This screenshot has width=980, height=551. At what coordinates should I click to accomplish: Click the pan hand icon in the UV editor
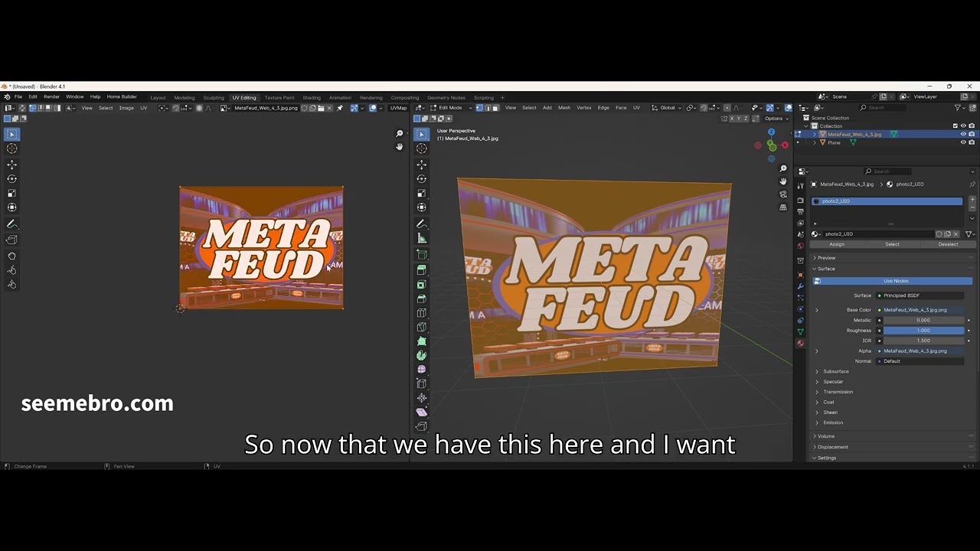tap(399, 146)
